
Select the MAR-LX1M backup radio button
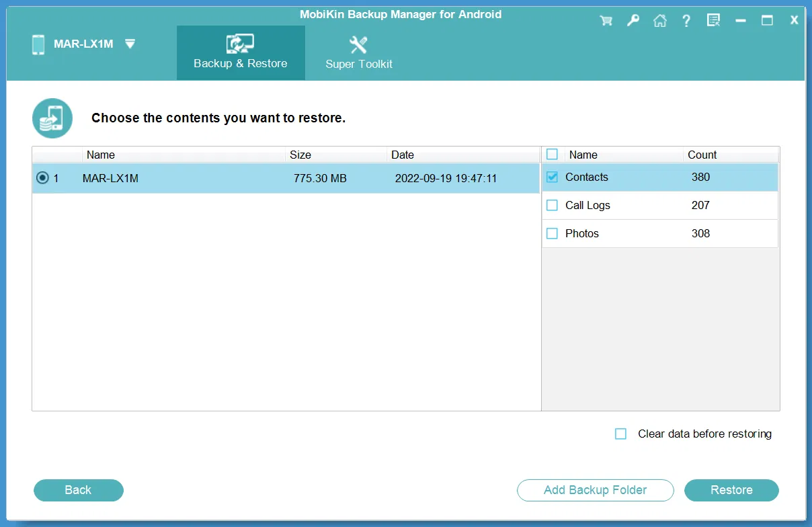pyautogui.click(x=42, y=178)
